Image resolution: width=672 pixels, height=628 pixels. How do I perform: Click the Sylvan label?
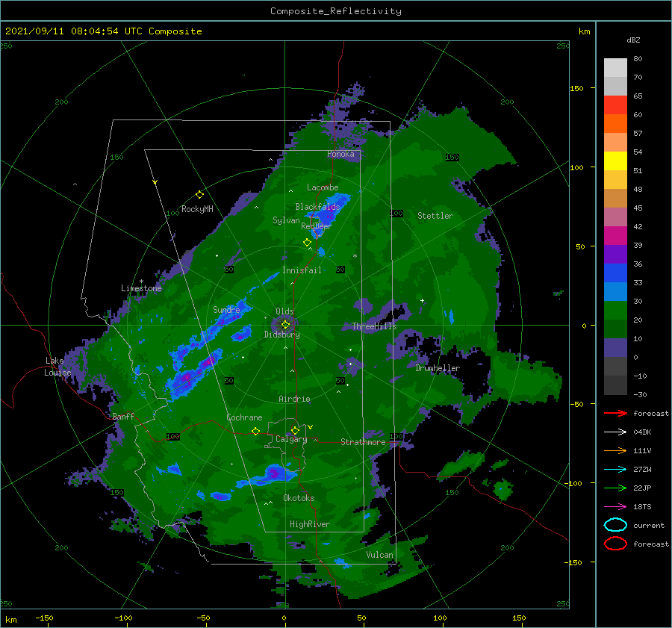(286, 220)
